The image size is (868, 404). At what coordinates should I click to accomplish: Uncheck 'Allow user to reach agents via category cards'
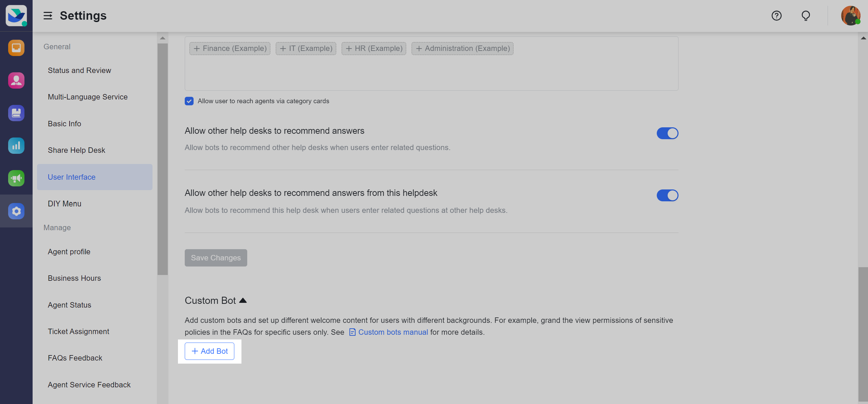point(189,101)
